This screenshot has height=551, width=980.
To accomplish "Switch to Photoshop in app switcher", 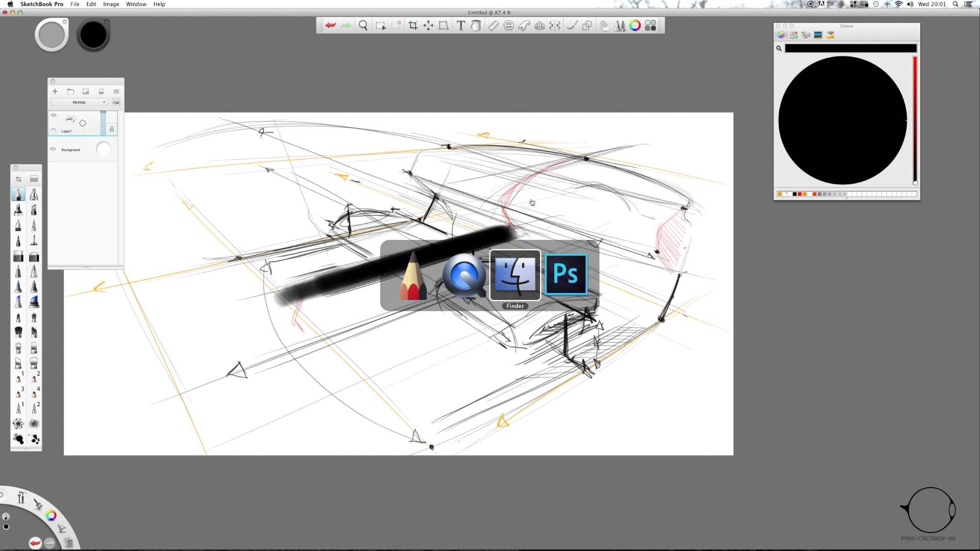I will pos(566,275).
